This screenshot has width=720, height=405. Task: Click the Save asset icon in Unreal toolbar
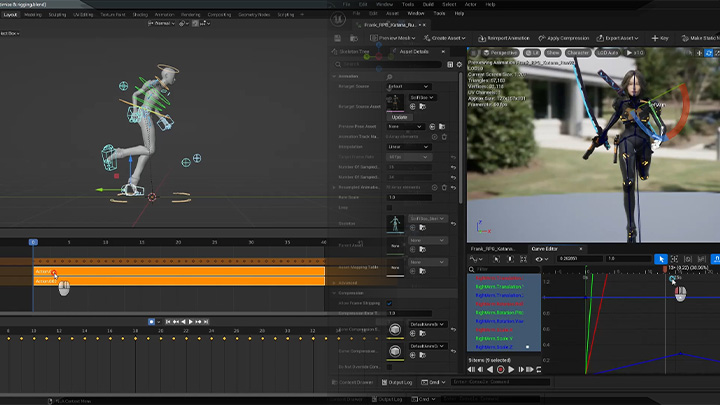338,38
